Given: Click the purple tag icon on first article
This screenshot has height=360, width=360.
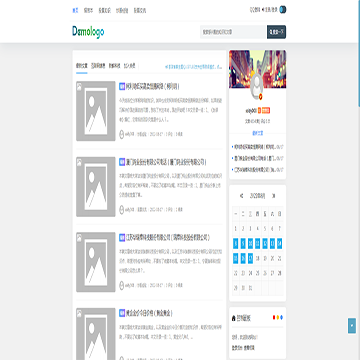Looking at the screenshot, I should tap(122, 86).
